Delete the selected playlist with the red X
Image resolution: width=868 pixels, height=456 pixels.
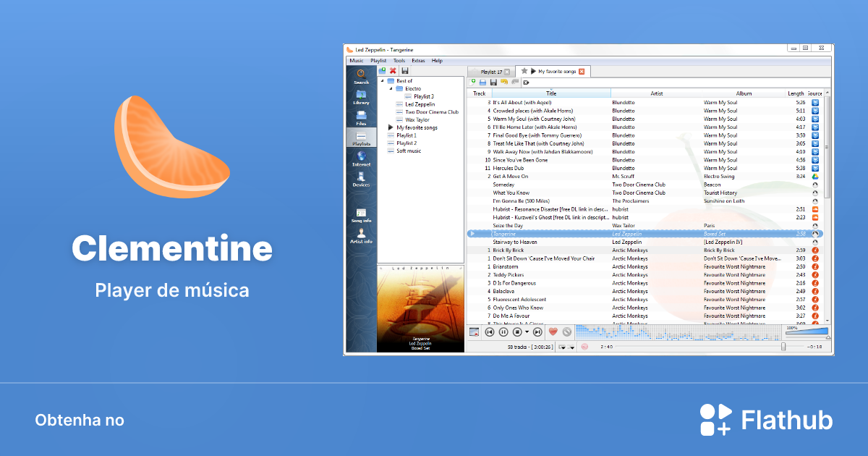click(392, 70)
